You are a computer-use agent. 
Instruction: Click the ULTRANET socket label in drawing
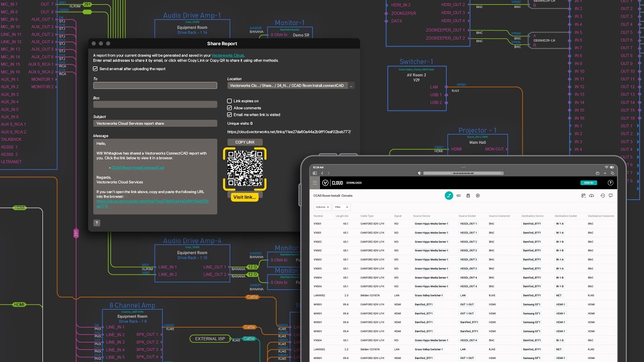tap(11, 162)
